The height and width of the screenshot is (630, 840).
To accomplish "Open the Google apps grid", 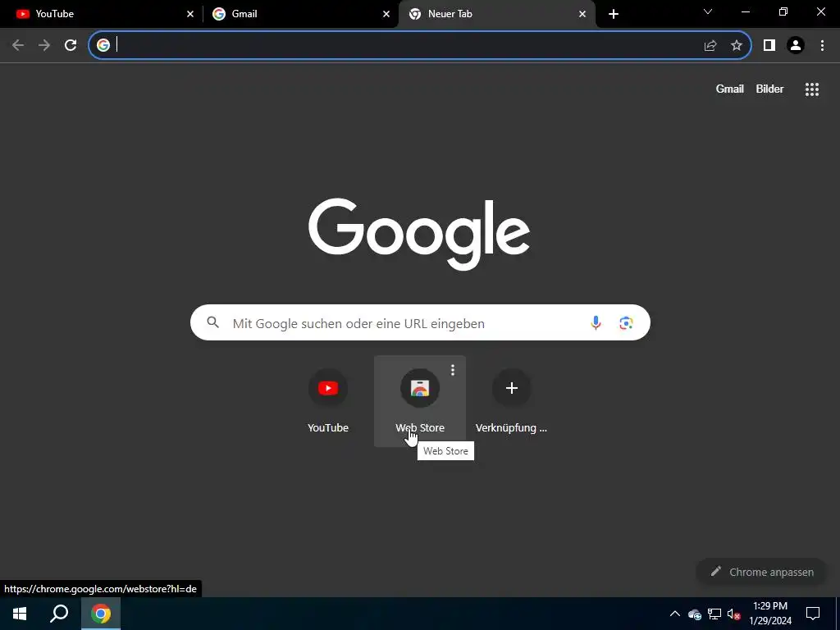I will point(812,89).
